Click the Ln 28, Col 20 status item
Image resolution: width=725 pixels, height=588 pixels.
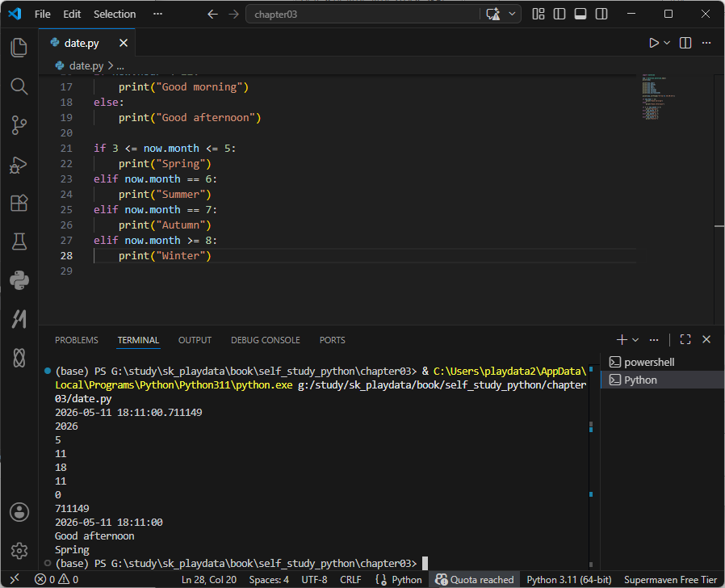[208, 580]
